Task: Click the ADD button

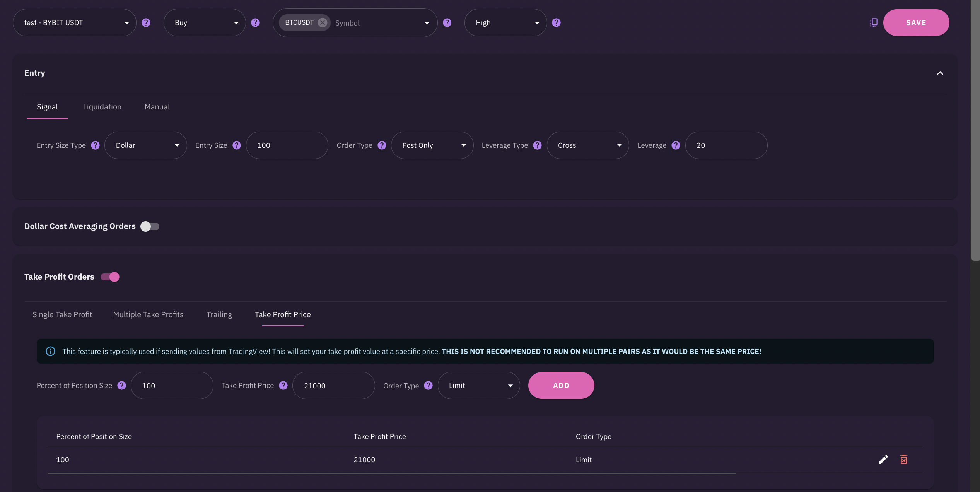Action: (x=561, y=386)
